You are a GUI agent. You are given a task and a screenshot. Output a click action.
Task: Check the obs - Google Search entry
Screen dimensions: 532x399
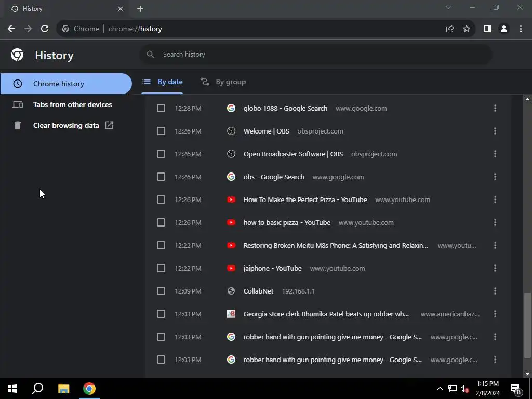click(161, 177)
